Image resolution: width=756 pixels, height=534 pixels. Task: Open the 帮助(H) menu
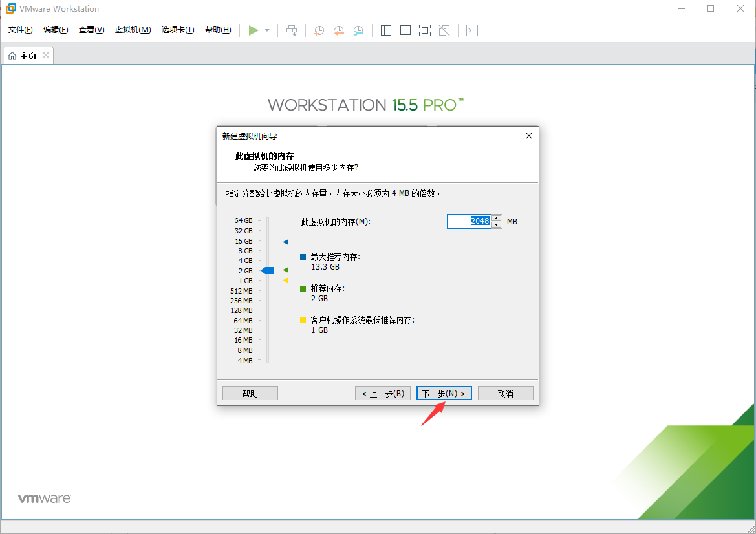click(218, 30)
